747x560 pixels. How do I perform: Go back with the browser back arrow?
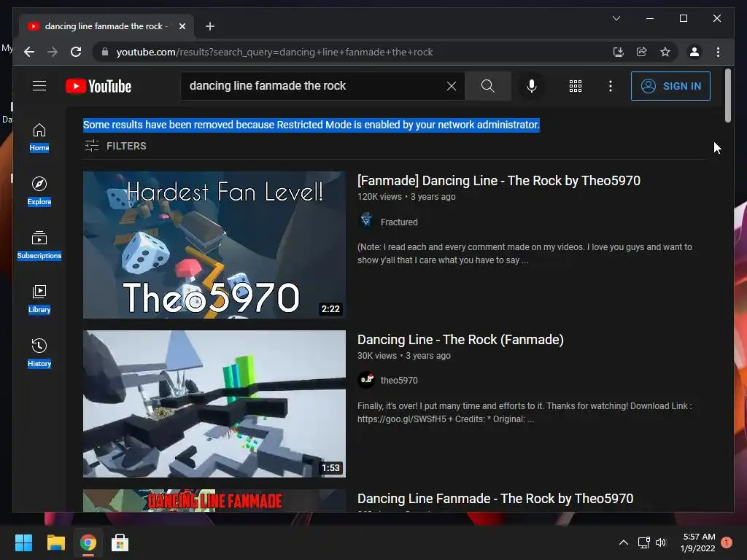pyautogui.click(x=29, y=52)
